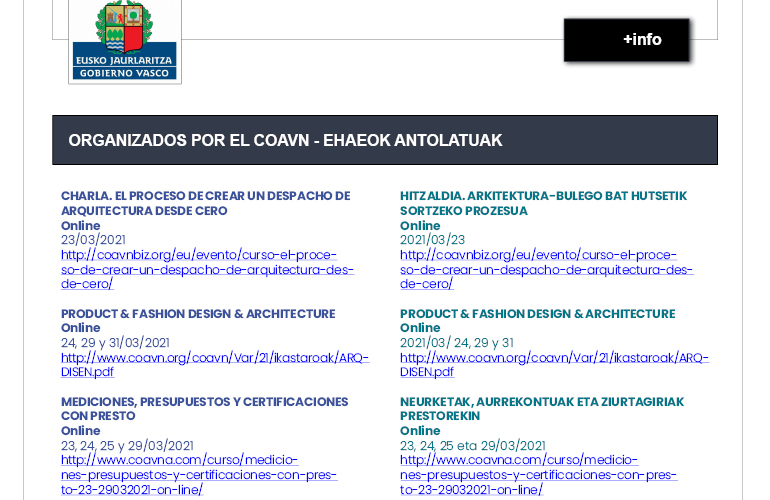Click the date 2021/03/23
The image size is (770, 500).
tap(432, 240)
